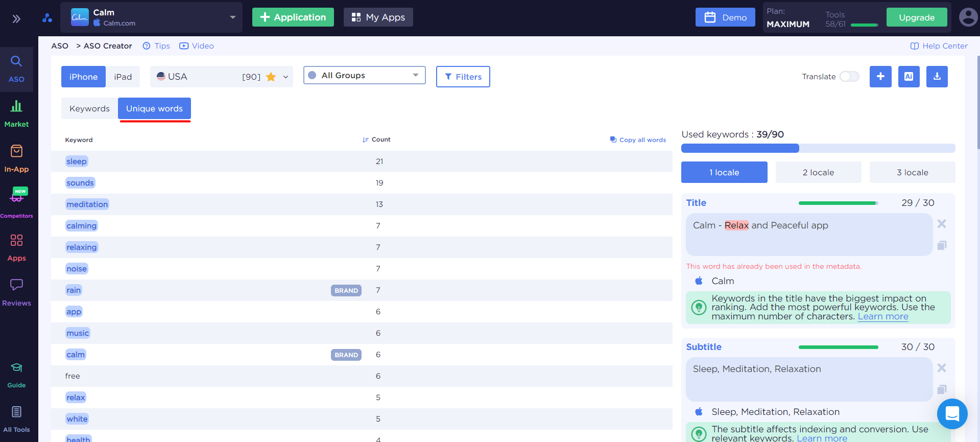Image resolution: width=980 pixels, height=442 pixels.
Task: Click Copy all words
Action: tap(638, 139)
